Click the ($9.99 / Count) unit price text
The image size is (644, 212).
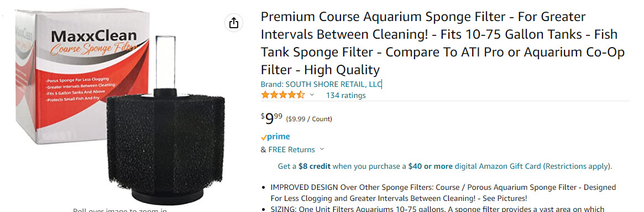coord(309,120)
